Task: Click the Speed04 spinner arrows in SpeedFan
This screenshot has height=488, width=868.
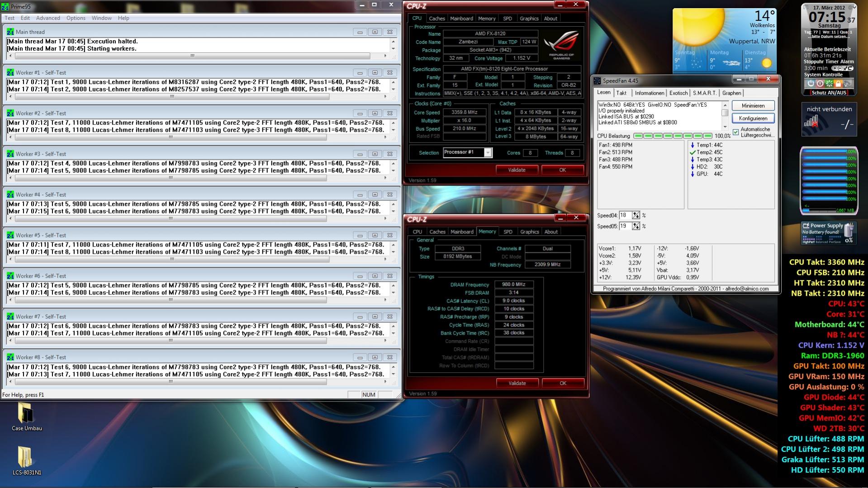Action: coord(636,215)
